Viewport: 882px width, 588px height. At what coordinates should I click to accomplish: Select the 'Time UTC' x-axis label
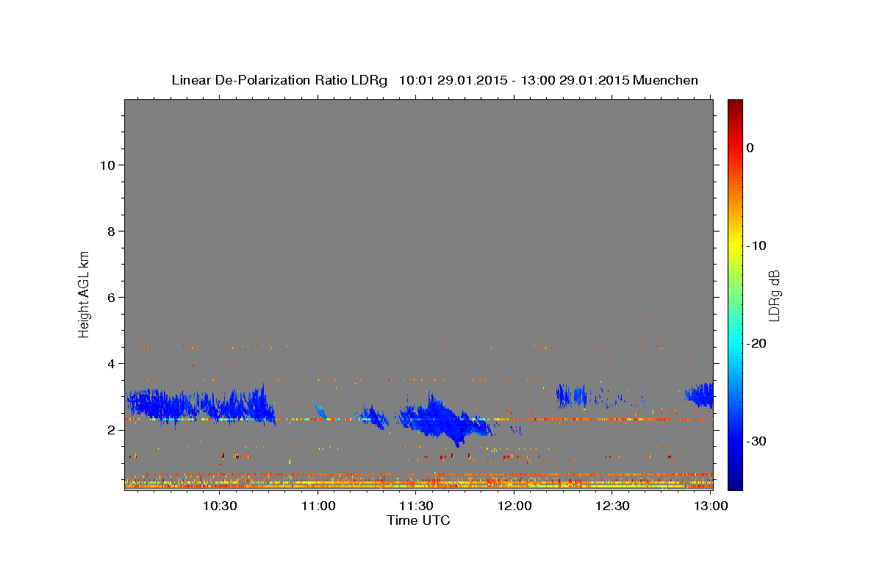418,520
